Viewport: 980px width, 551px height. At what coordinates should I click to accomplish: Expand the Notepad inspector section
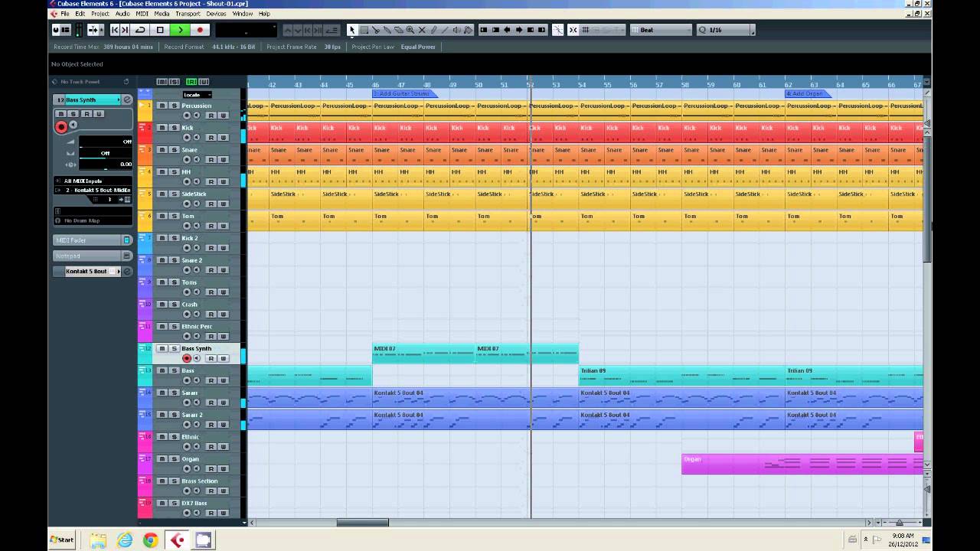click(92, 256)
